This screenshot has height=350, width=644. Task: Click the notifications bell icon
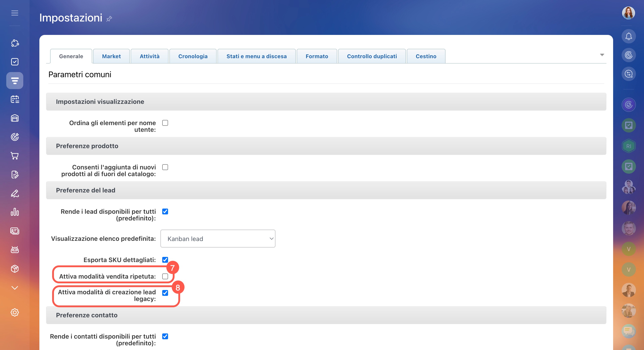pos(629,36)
